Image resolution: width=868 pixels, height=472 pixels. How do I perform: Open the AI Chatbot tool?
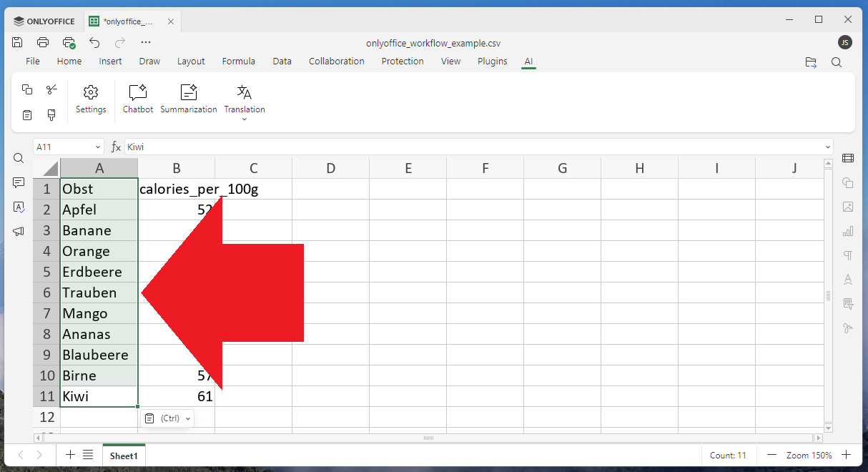point(137,98)
